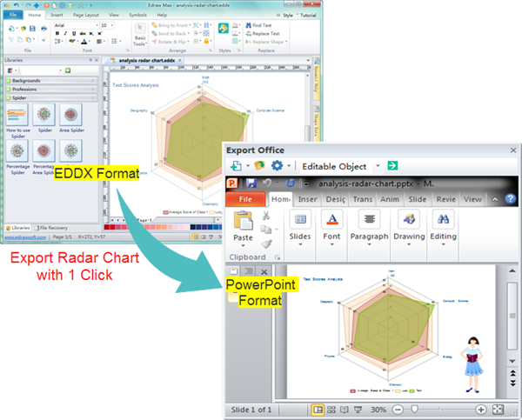Click the lock icon in Arrange group
Image resolution: width=522 pixels, height=420 pixels.
tap(206, 41)
